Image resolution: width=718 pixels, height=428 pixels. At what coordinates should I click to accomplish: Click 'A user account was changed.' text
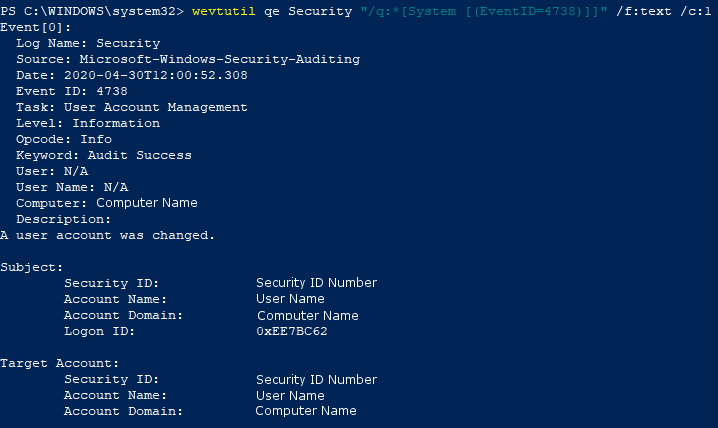point(108,236)
